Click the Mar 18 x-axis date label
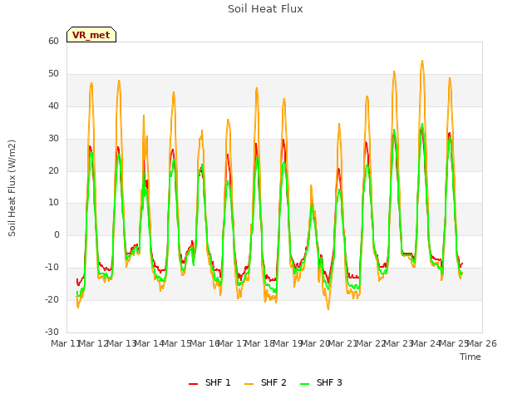 (260, 343)
